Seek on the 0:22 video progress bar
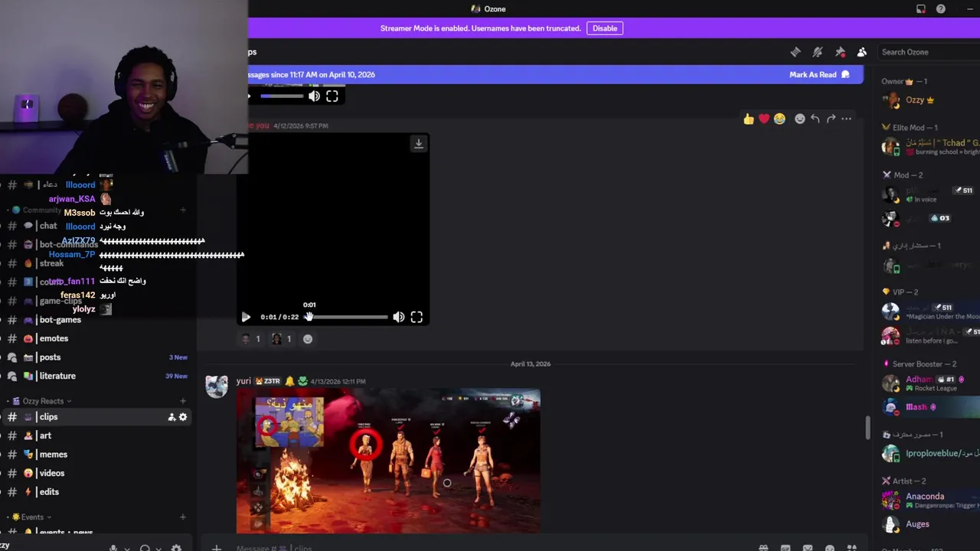This screenshot has width=980, height=551. click(347, 317)
